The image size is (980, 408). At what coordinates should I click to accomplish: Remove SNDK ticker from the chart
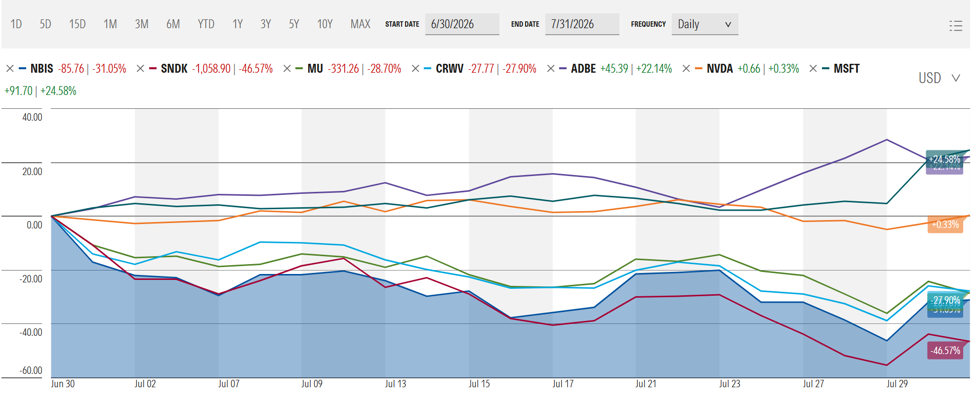click(x=140, y=69)
